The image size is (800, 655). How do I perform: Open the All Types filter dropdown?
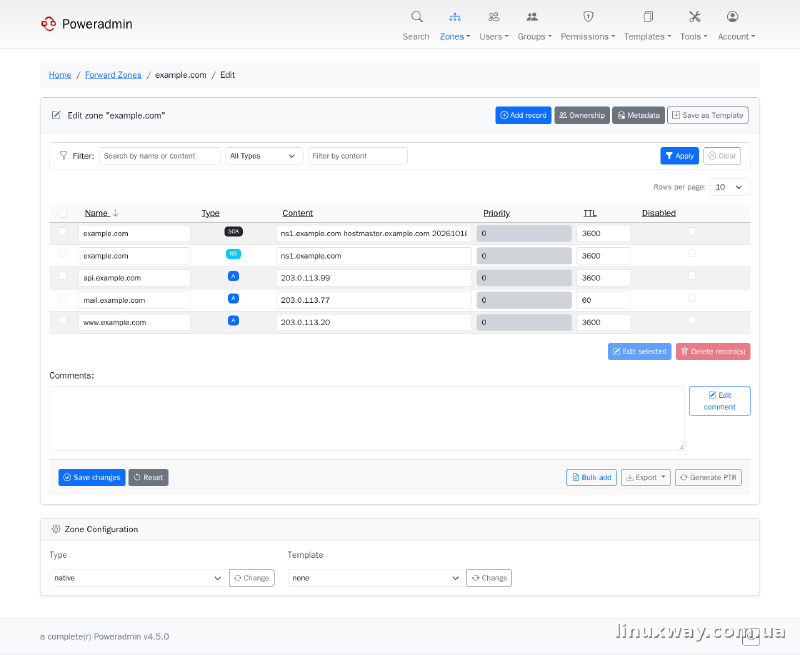(264, 156)
